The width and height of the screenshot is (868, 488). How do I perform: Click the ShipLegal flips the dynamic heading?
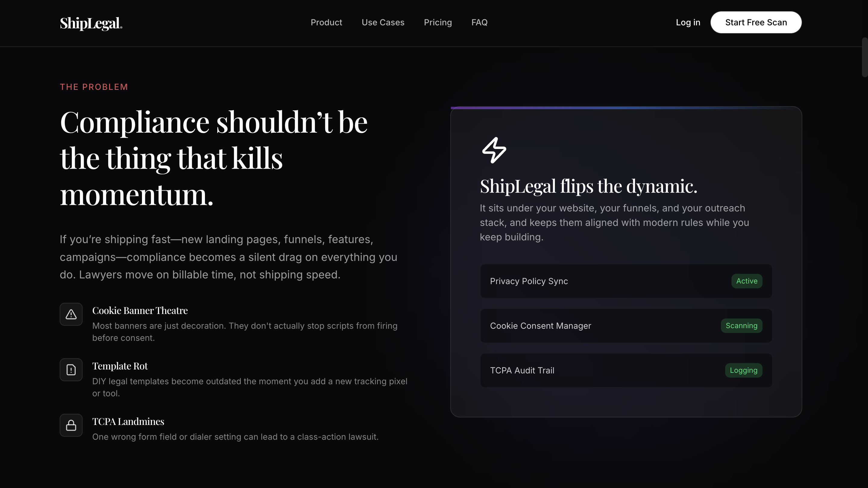588,186
